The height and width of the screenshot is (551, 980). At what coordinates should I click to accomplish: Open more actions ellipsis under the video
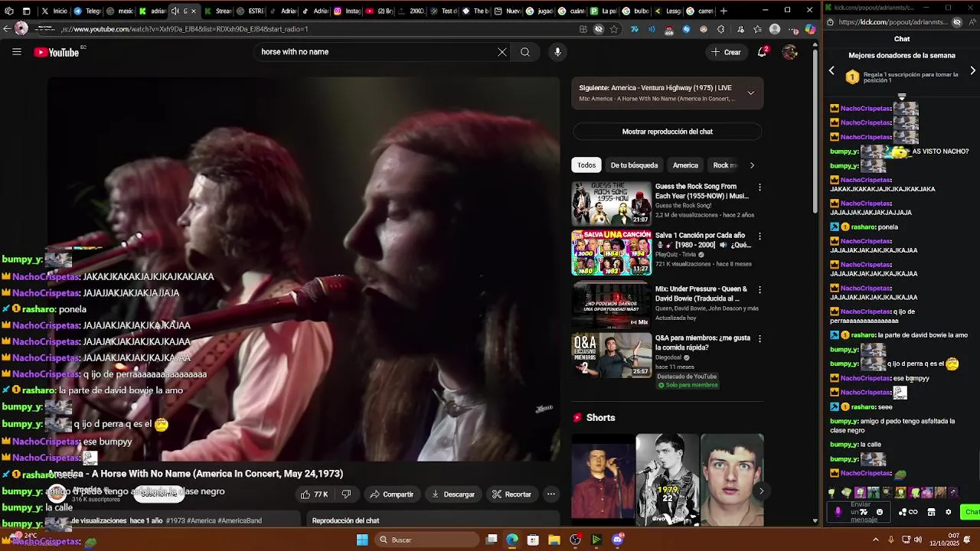(x=550, y=494)
